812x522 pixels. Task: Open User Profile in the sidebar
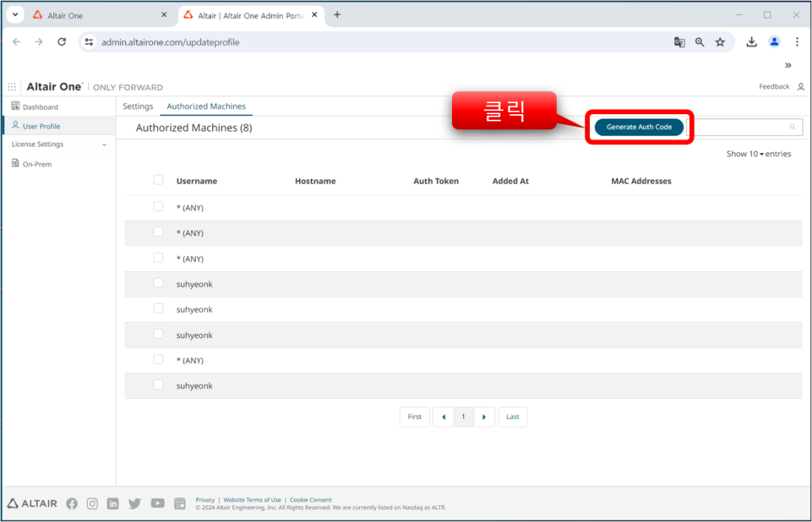[x=59, y=126]
